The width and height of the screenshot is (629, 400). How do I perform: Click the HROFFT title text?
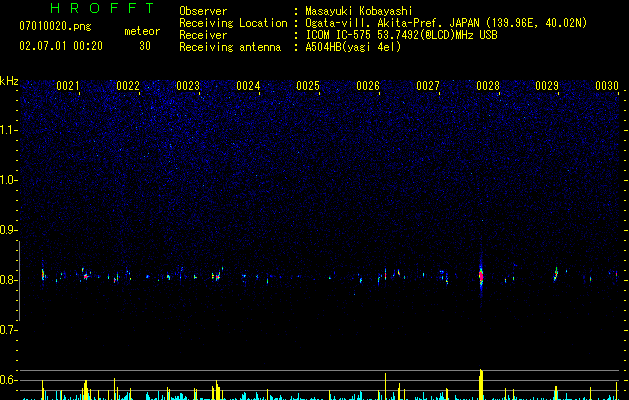click(102, 8)
